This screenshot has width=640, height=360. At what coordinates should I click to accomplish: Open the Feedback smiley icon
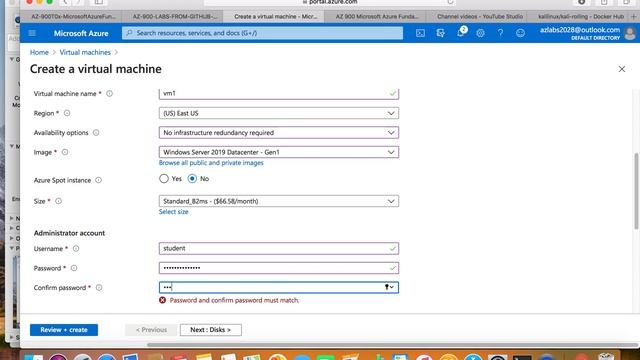tap(520, 33)
